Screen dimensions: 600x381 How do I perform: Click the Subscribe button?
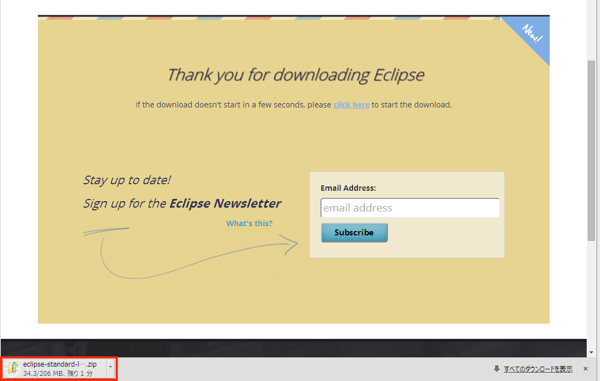tap(354, 233)
